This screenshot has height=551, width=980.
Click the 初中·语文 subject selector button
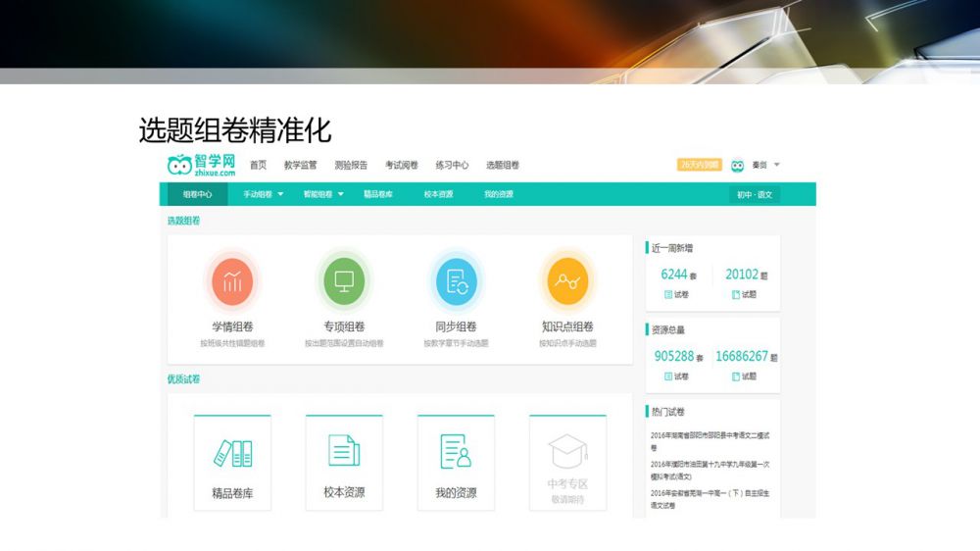tap(755, 194)
